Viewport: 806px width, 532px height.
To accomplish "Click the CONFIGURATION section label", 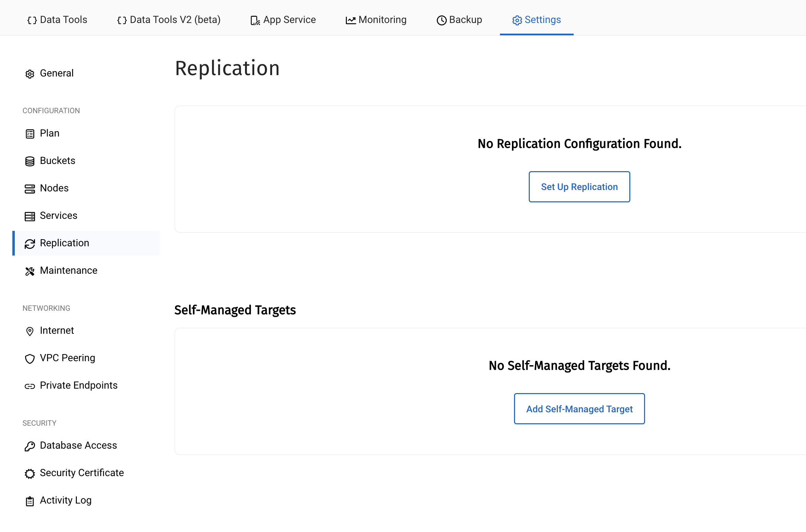I will click(x=51, y=110).
